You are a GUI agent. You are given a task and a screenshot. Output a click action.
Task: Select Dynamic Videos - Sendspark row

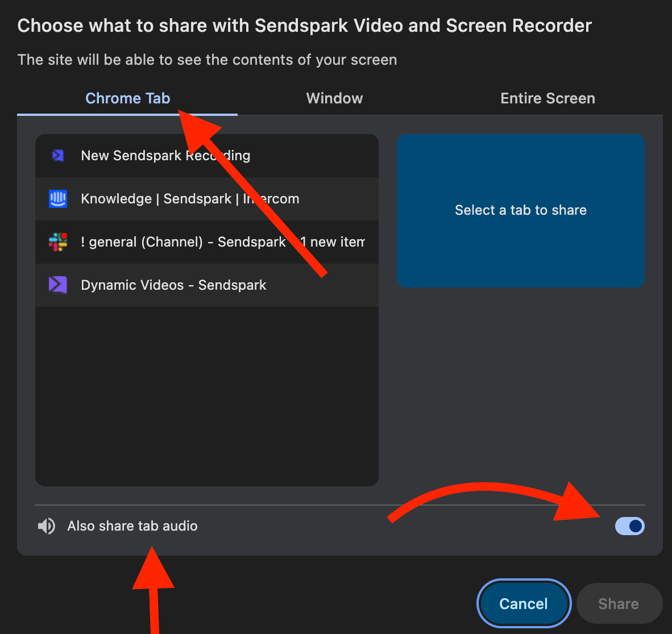click(206, 285)
